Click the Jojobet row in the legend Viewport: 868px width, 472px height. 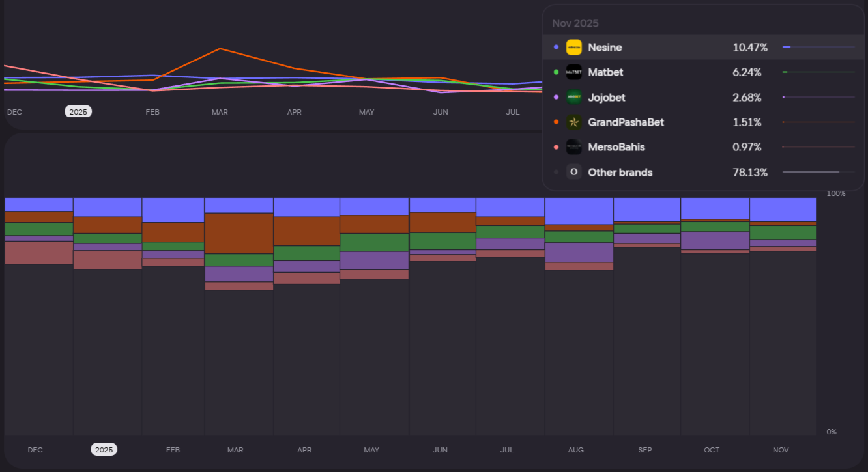(x=704, y=98)
